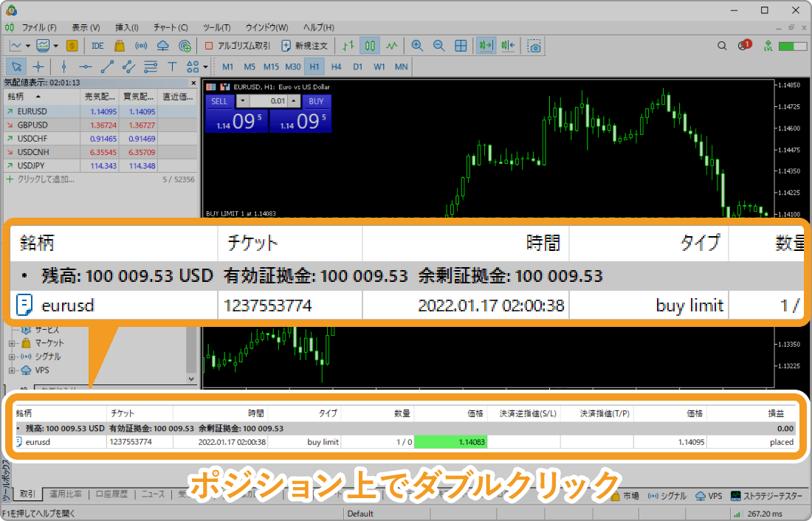812x521 pixels.
Task: Select the EURUSD row in Market Watch
Action: click(100, 111)
